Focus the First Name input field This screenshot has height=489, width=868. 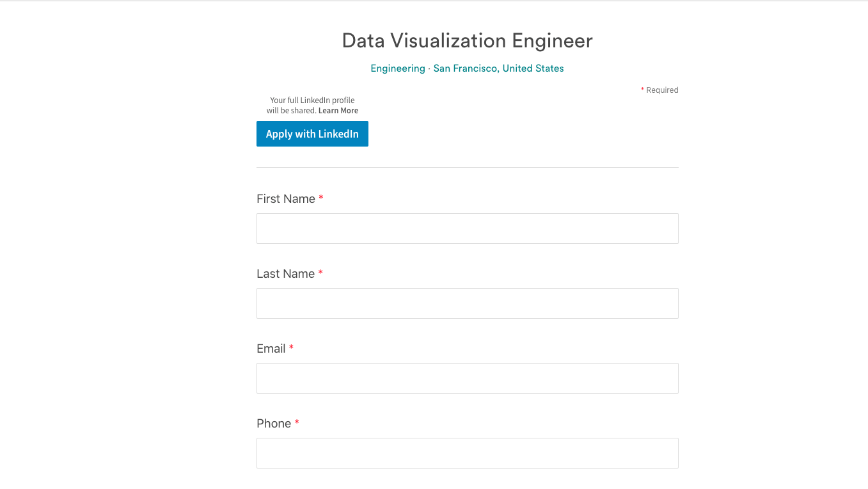tap(467, 228)
